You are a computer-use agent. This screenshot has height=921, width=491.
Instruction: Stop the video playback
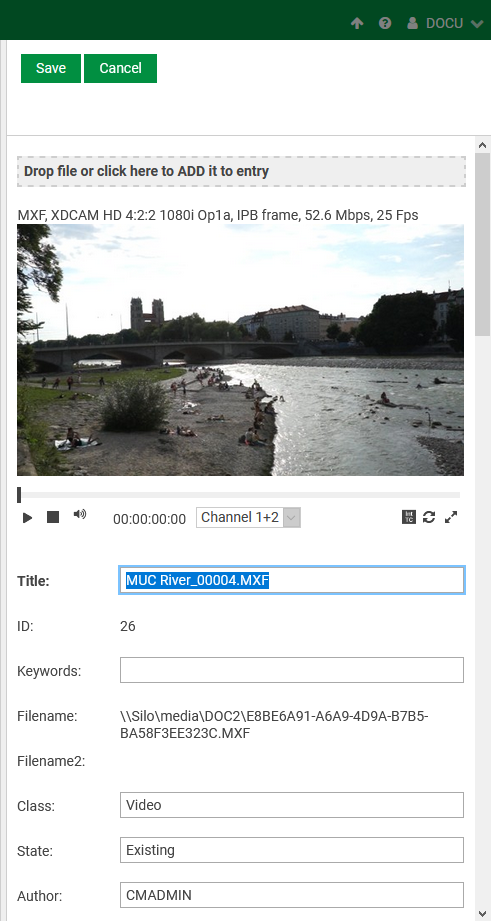(x=53, y=517)
